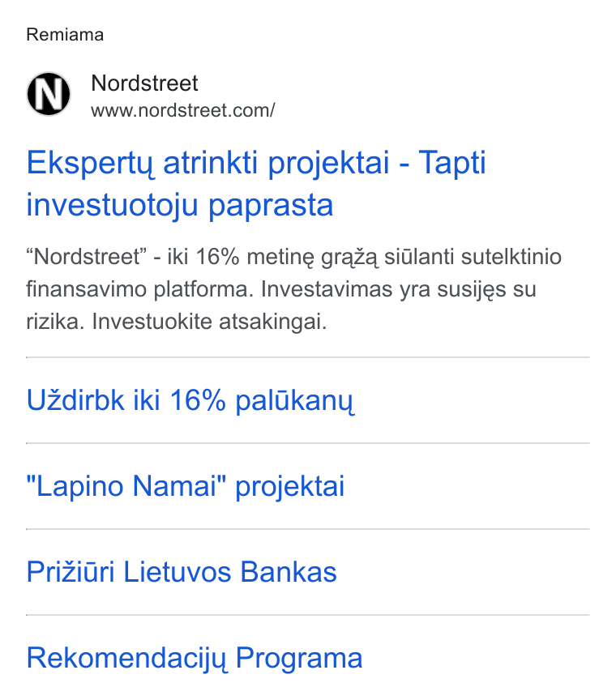This screenshot has width=616, height=700.
Task: Click the word "Programa" in the last sitelink
Action: pyautogui.click(x=299, y=658)
